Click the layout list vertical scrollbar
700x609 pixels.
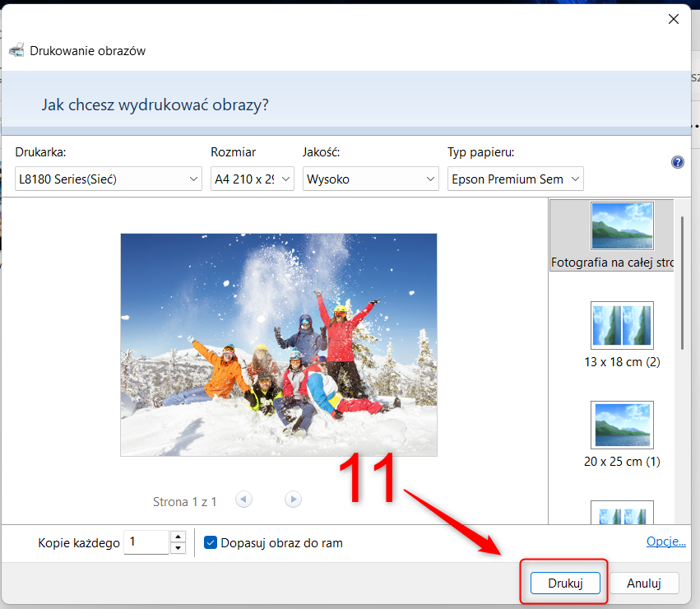(682, 280)
